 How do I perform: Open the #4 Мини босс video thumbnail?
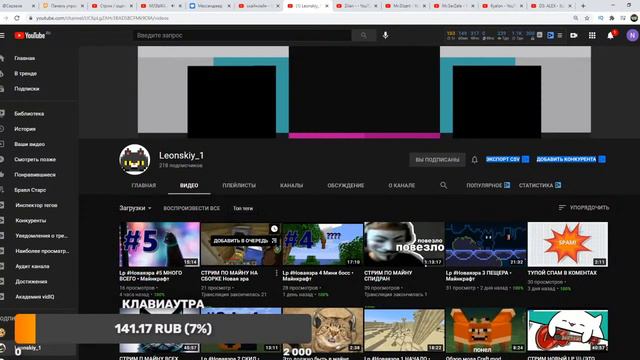(x=322, y=244)
